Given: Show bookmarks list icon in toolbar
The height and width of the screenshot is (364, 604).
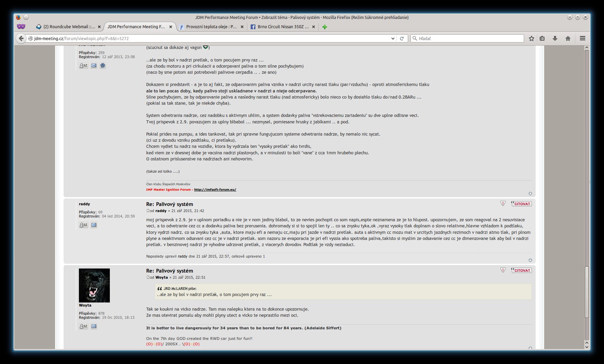Looking at the screenshot, I should tap(542, 38).
